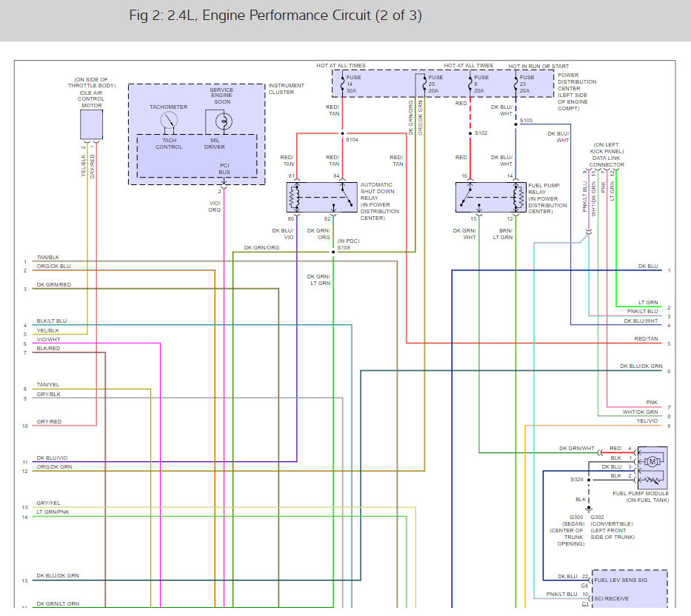Click the S105 splice dot
Screen dimensions: 691x616
(x=515, y=124)
